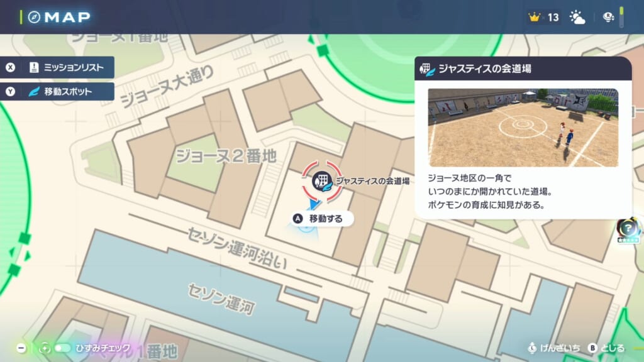Click the dojo preview thumbnail image
Screen dimensions: 644x362
tap(523, 127)
